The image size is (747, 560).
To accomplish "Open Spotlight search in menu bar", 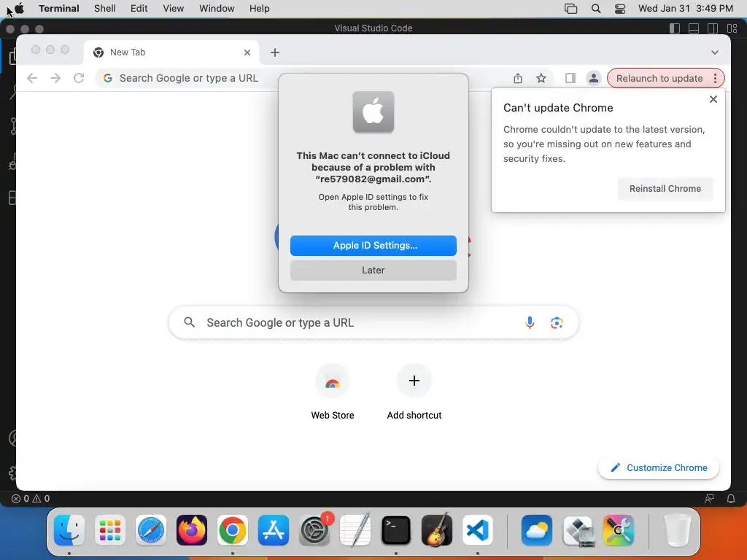I will click(596, 9).
